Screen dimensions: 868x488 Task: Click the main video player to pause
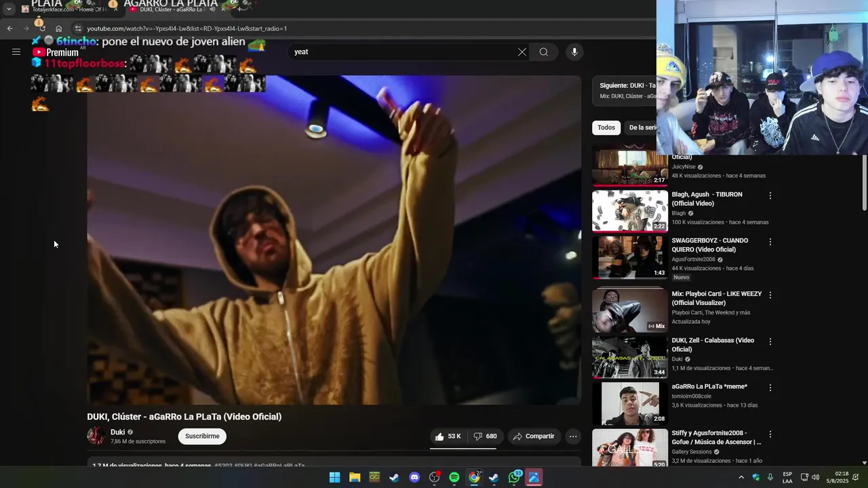(334, 240)
